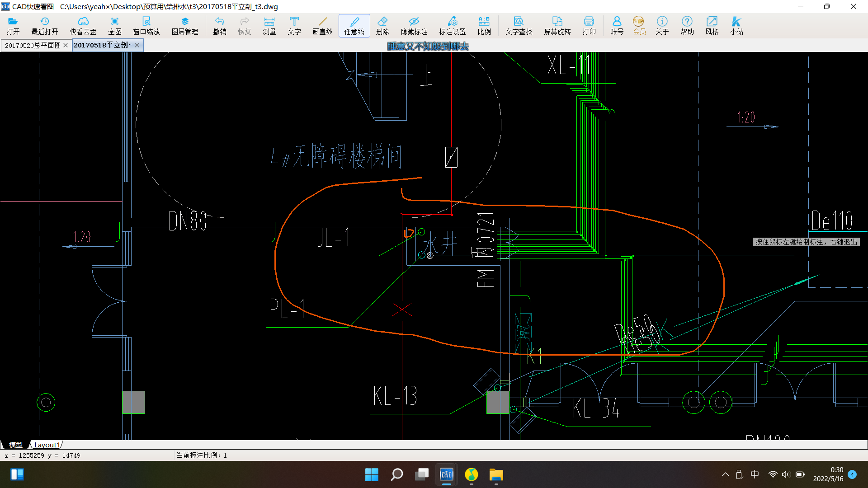Expand hidden system tray icons
The height and width of the screenshot is (488, 868).
[x=726, y=474]
